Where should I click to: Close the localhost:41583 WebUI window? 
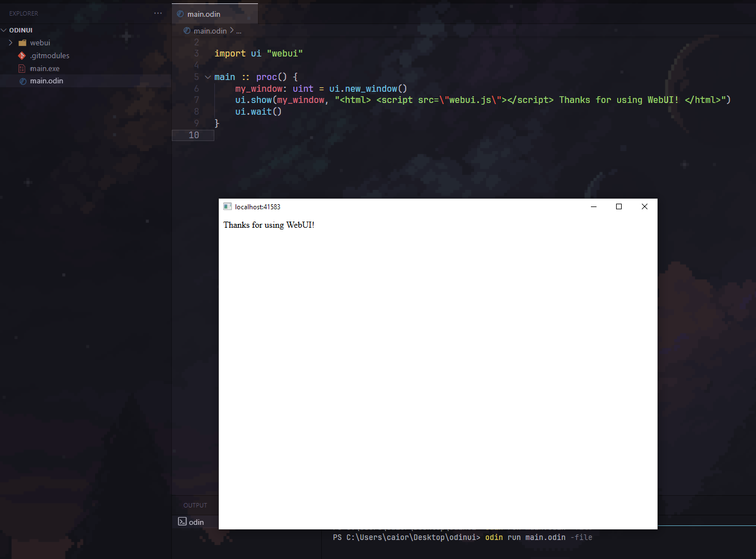(645, 206)
